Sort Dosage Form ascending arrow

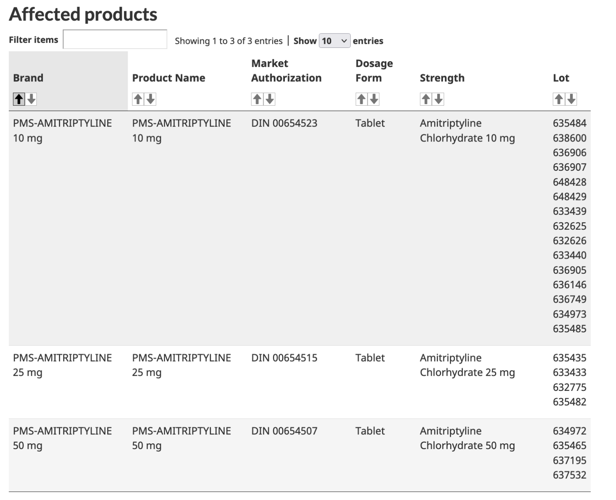click(x=361, y=99)
